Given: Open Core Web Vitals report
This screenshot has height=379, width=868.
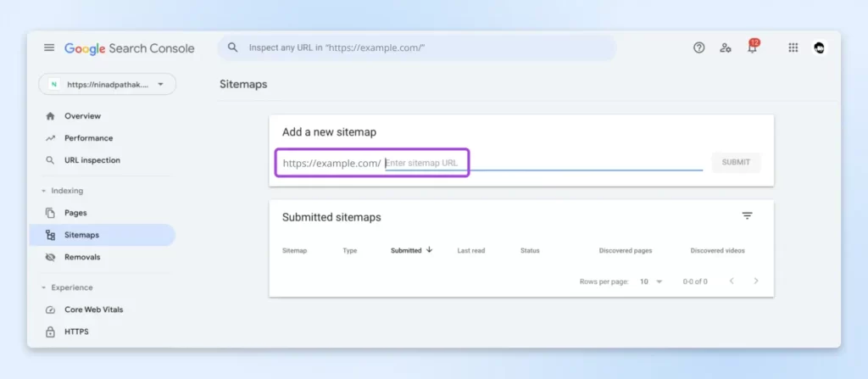Looking at the screenshot, I should pyautogui.click(x=93, y=309).
